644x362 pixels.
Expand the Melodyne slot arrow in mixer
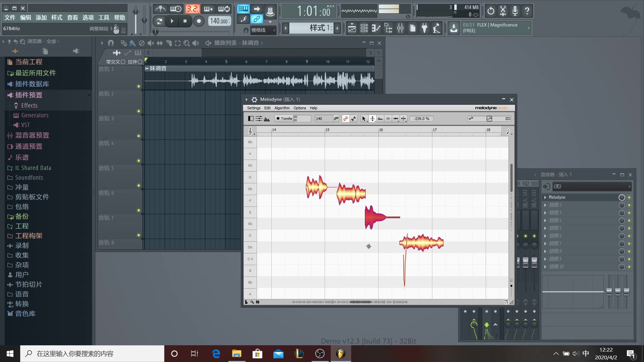click(545, 197)
